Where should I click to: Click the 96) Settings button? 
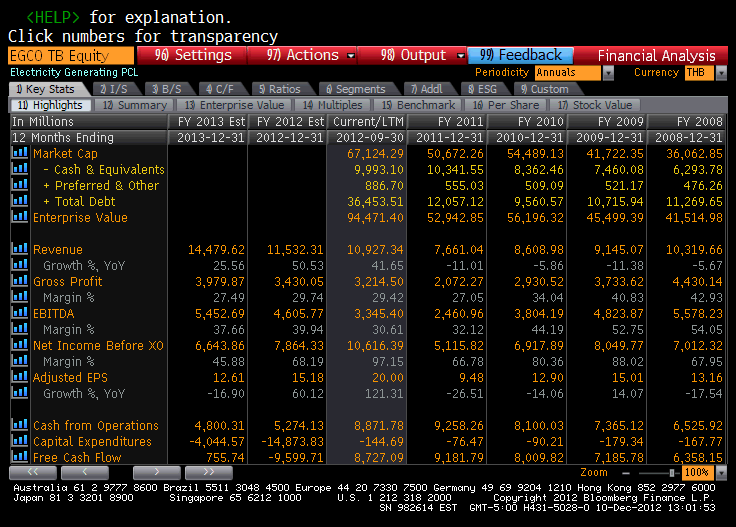coord(192,55)
